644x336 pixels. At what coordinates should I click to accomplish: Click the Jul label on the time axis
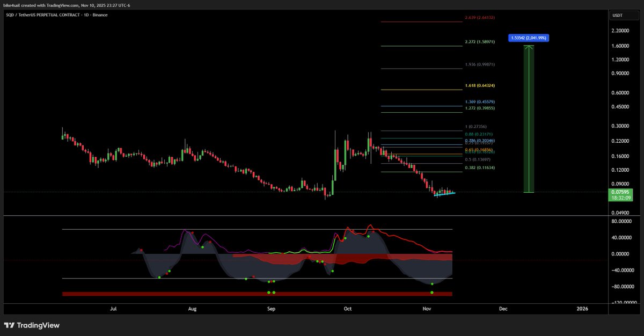click(x=113, y=309)
